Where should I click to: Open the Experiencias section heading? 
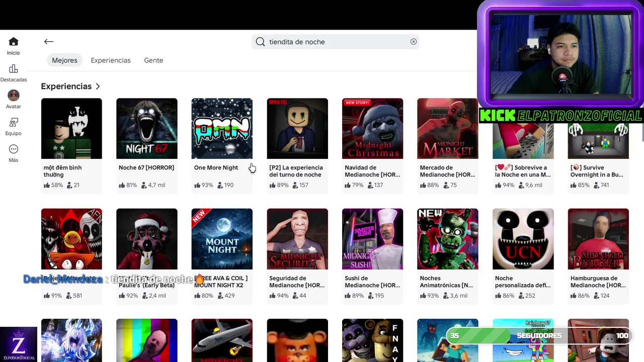pyautogui.click(x=66, y=86)
